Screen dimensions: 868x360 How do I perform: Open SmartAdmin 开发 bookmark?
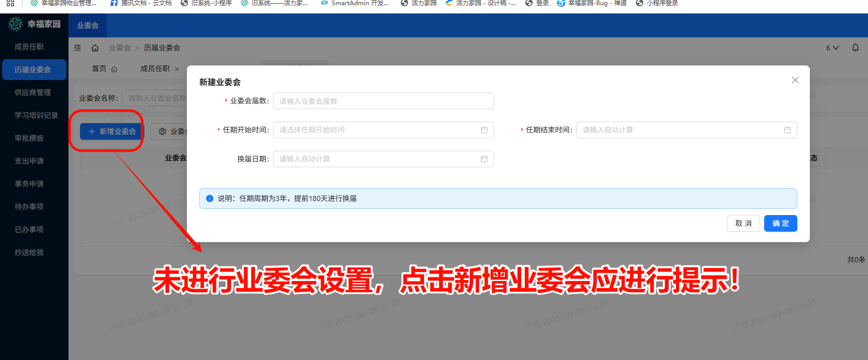355,3
